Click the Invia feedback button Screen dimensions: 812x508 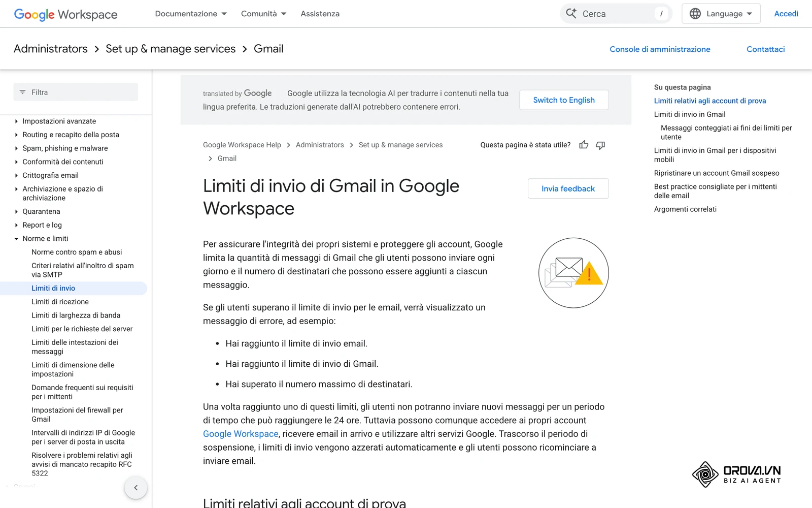[x=568, y=188]
